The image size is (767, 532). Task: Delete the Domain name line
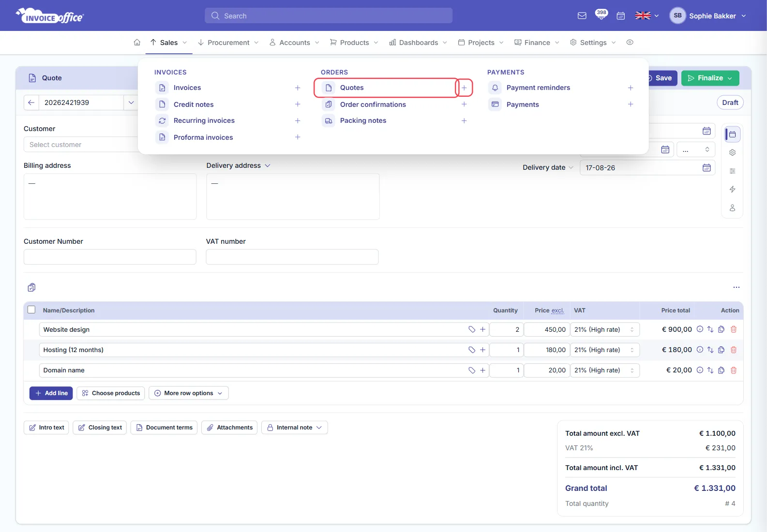(734, 370)
